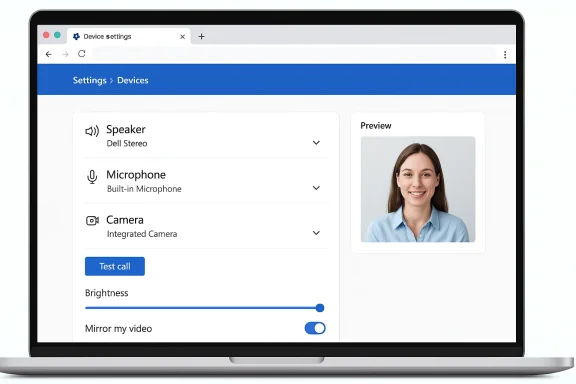
Task: Click the Brightness slider handle
Action: 320,308
